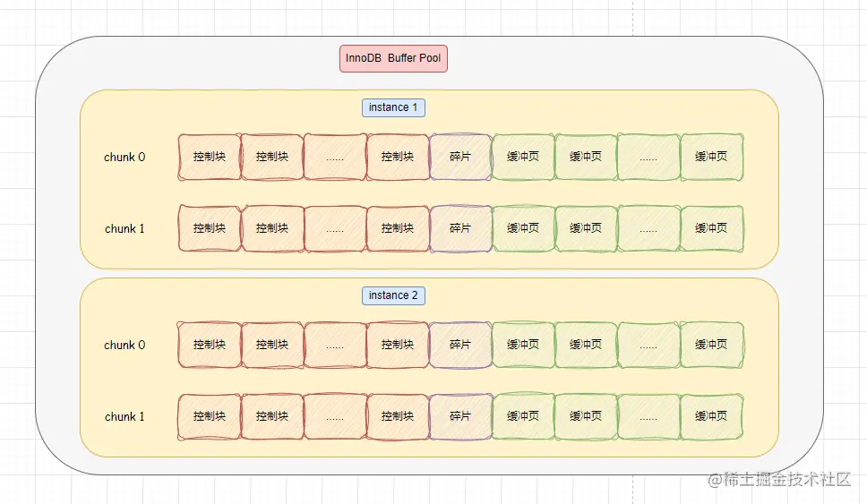The height and width of the screenshot is (504, 867).
Task: Pick 控制块 adjacent to 碎片, instance 2 chunk 1
Action: pyautogui.click(x=398, y=416)
